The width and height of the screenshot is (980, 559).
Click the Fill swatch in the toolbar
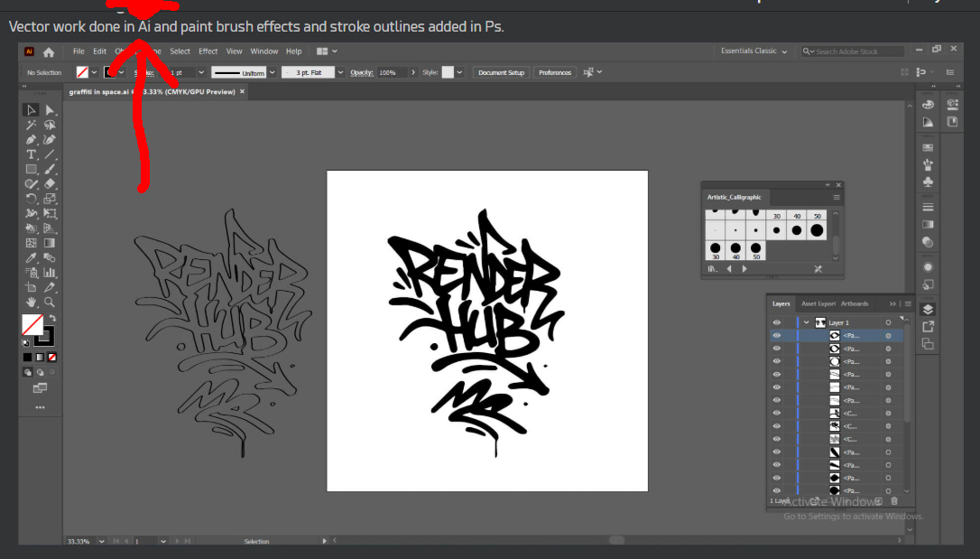click(32, 324)
